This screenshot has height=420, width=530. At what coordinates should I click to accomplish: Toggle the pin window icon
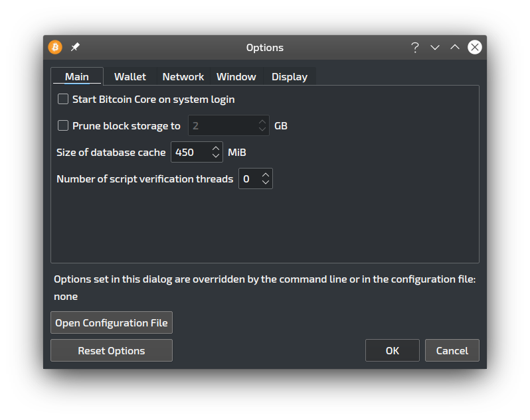point(75,47)
